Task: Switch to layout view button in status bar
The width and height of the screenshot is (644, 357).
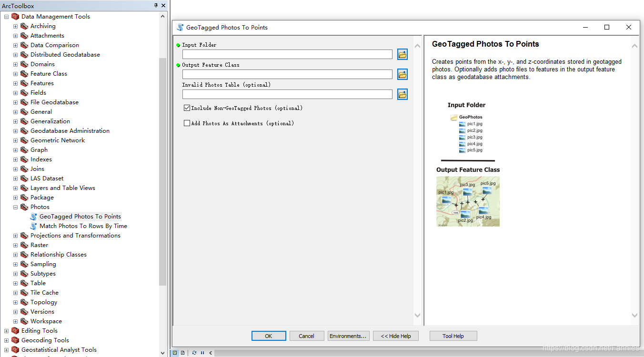Action: click(x=183, y=353)
